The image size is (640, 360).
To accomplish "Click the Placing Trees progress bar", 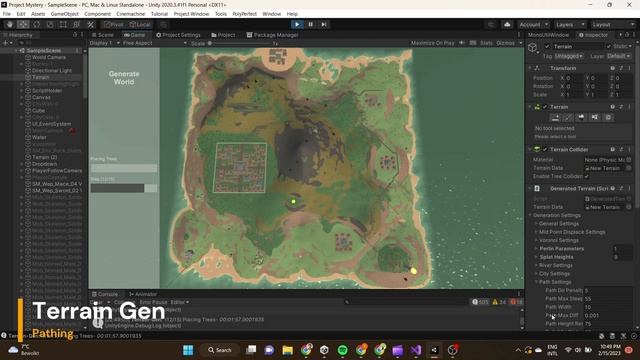I will point(124,168).
